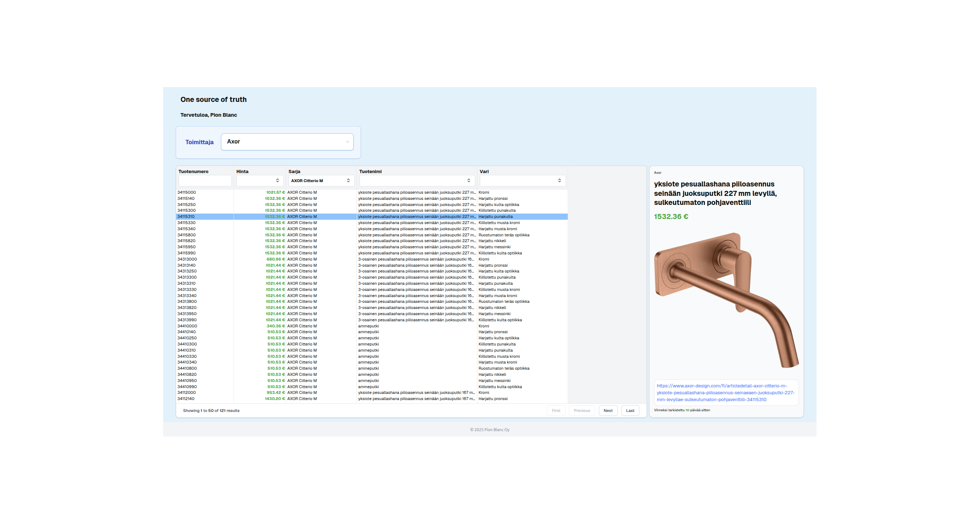Select row with product number 34115000
980x524 pixels.
point(186,192)
